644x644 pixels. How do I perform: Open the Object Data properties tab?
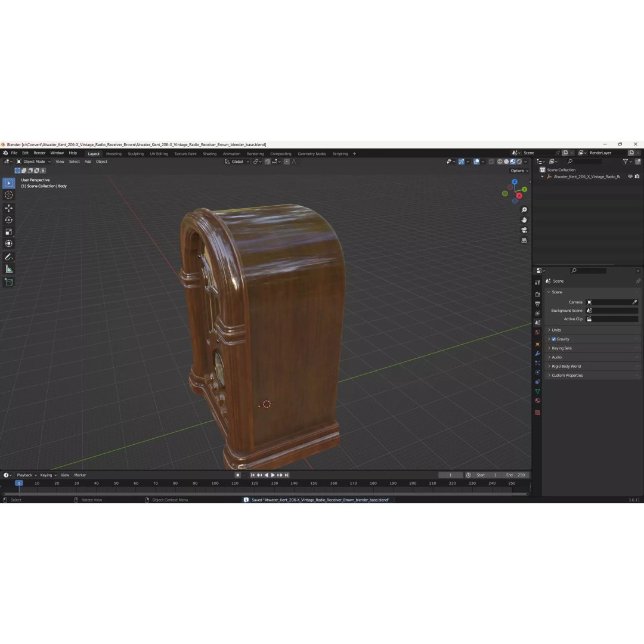tap(537, 391)
